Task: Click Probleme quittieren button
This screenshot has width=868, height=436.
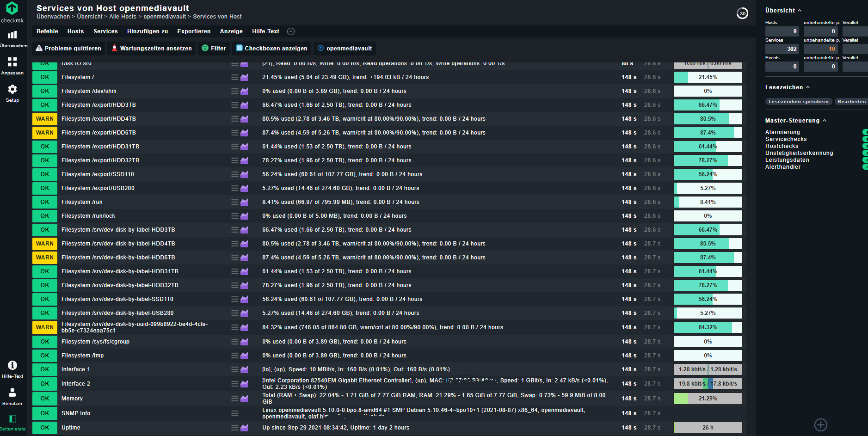Action: pyautogui.click(x=68, y=48)
